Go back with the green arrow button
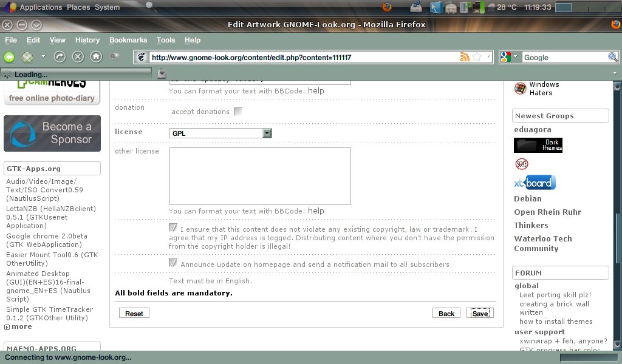This screenshot has height=364, width=622. 9,57
